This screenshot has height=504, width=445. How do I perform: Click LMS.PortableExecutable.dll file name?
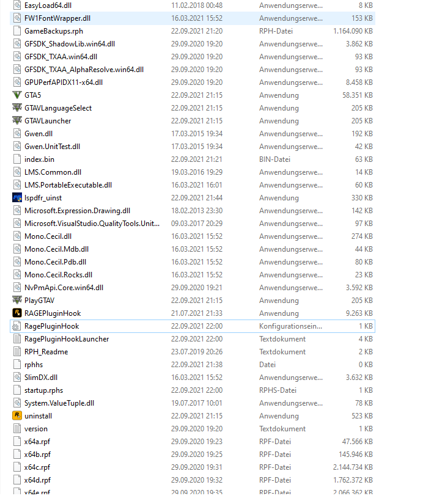68,185
